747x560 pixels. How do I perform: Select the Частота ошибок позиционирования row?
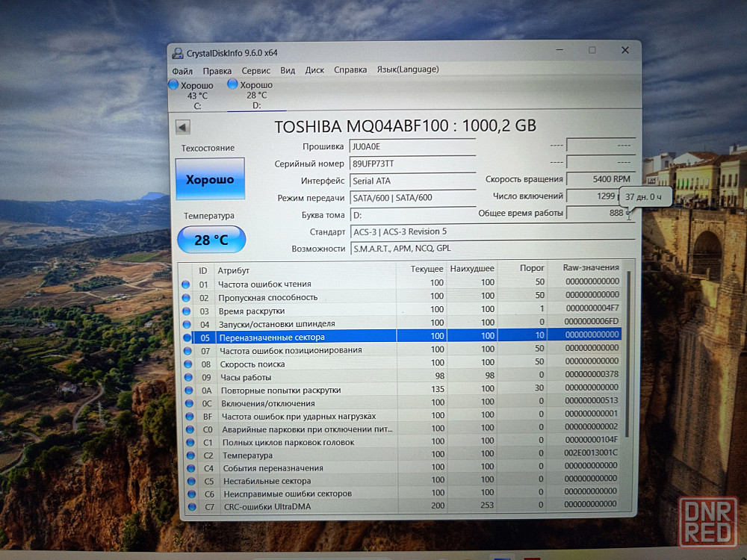[x=402, y=349]
